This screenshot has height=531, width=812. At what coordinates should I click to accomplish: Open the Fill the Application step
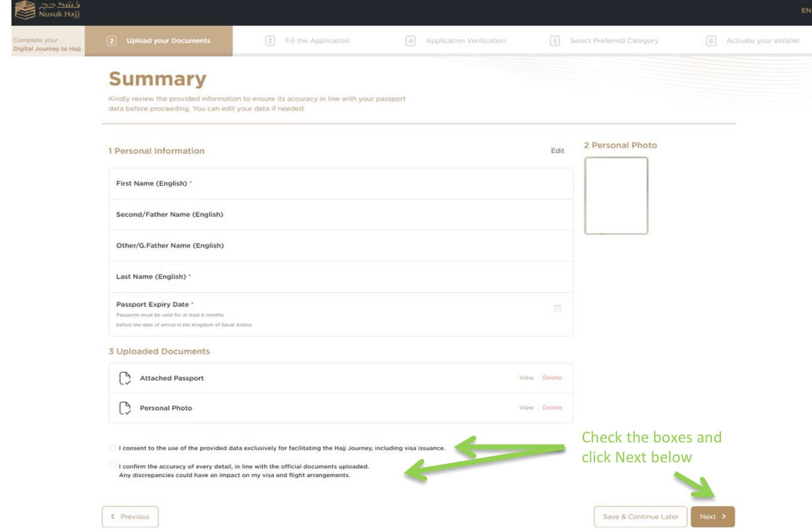click(307, 41)
